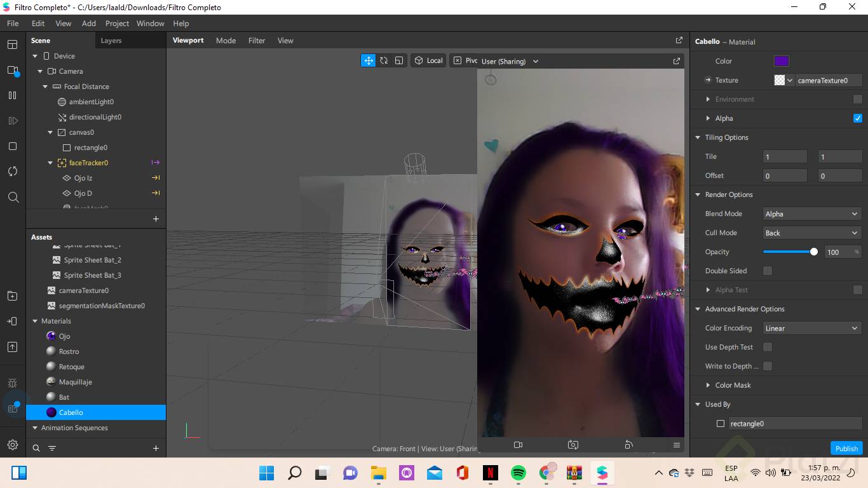868x488 pixels.
Task: Enable the Double Sided checkbox
Action: pyautogui.click(x=768, y=271)
